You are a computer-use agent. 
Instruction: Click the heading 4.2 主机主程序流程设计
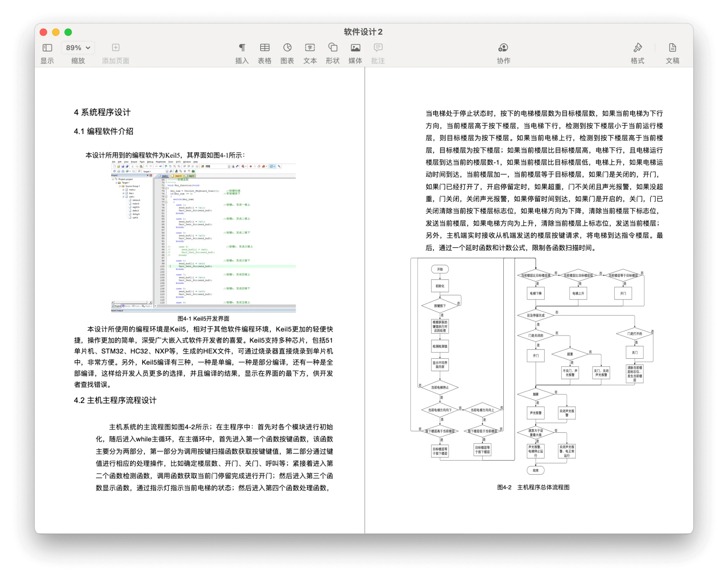coord(115,400)
